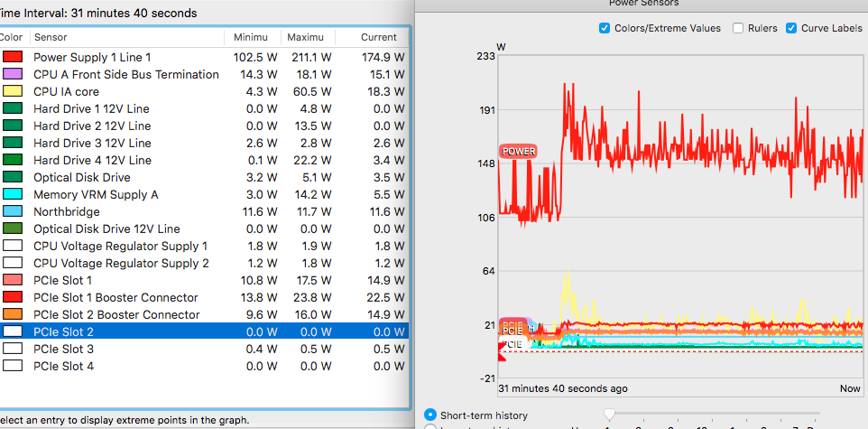Select the CPU Voltage Regulator Supply 1 row

204,246
